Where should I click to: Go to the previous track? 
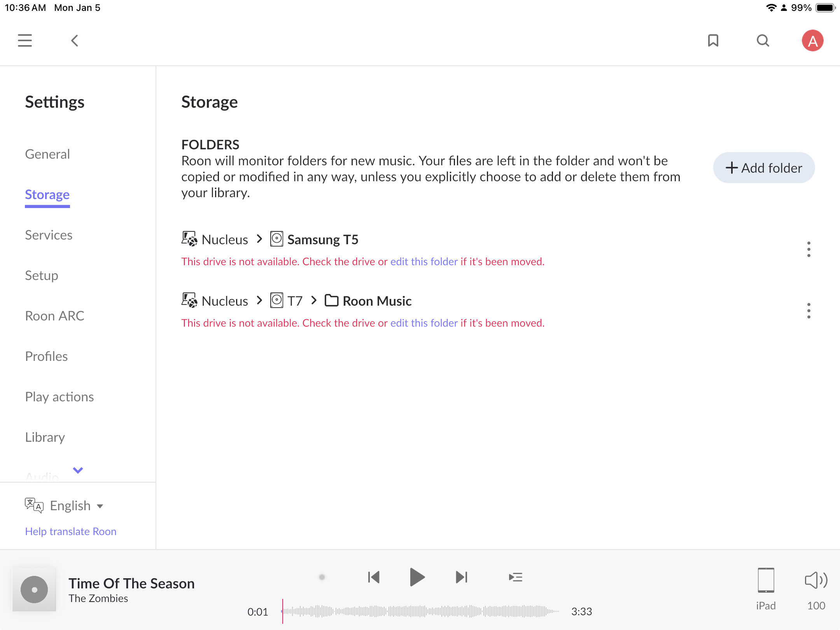tap(373, 577)
